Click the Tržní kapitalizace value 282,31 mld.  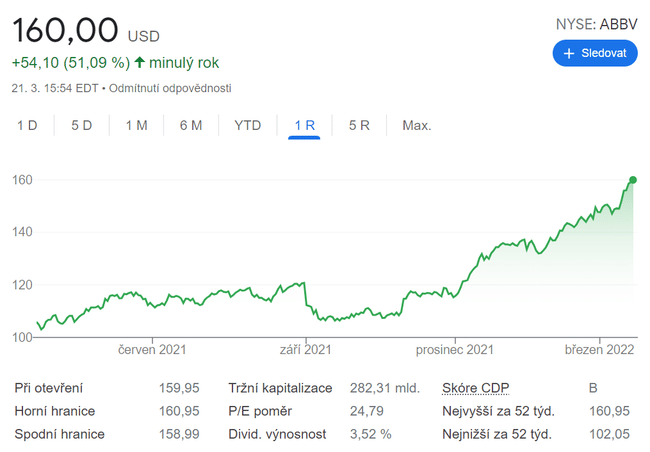385,388
